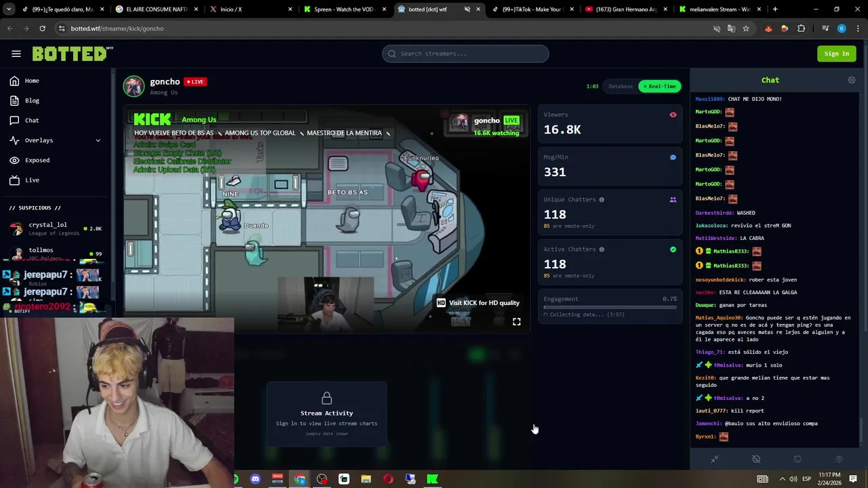
Task: Click the site information icon in address bar
Action: (x=62, y=28)
